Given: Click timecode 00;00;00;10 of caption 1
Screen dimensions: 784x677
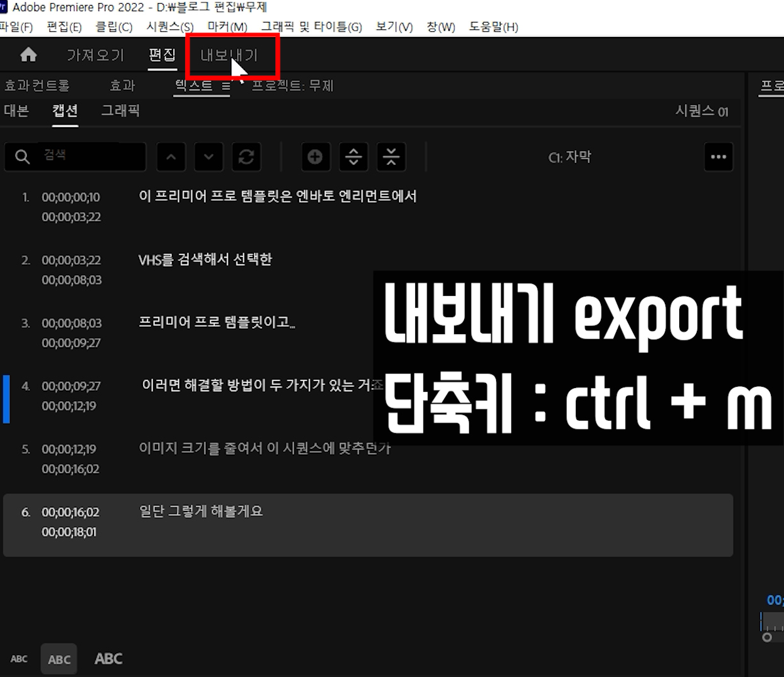Looking at the screenshot, I should 71,197.
